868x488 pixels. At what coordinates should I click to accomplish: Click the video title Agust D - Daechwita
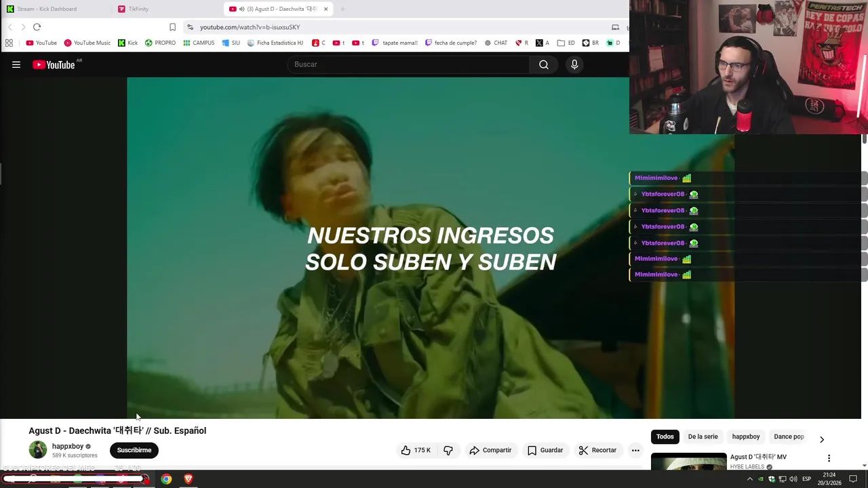(117, 430)
